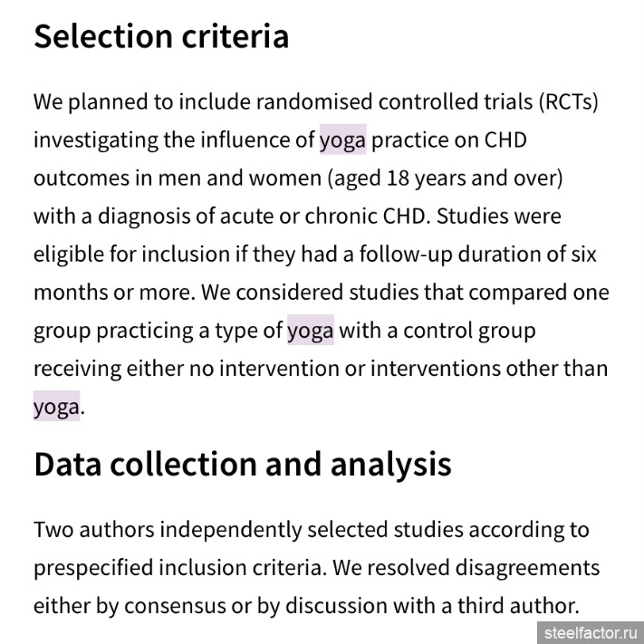Click the word 'randomised' in first line
The height and width of the screenshot is (644, 644).
click(x=314, y=101)
